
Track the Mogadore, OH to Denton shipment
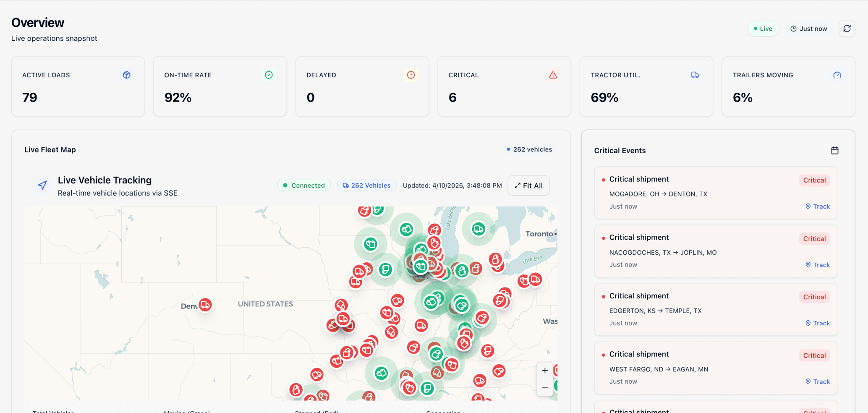click(818, 206)
